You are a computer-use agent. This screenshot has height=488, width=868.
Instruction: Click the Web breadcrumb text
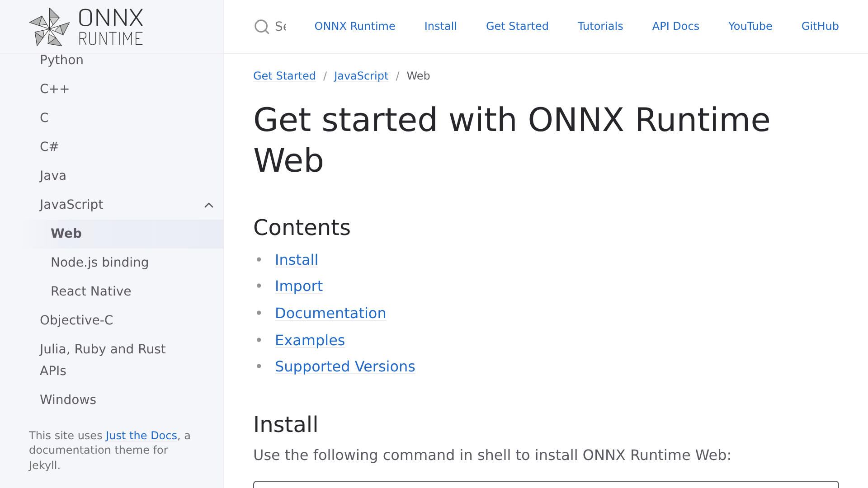tap(418, 76)
